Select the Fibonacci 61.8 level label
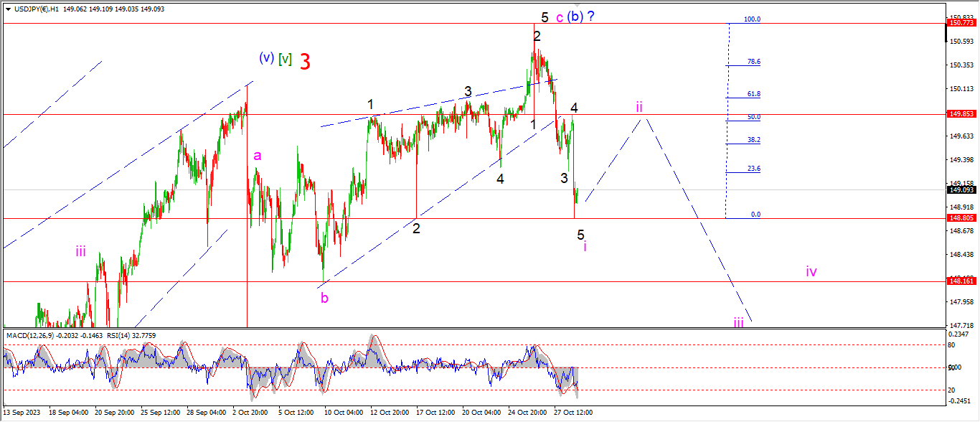The height and width of the screenshot is (422, 980). (x=753, y=94)
